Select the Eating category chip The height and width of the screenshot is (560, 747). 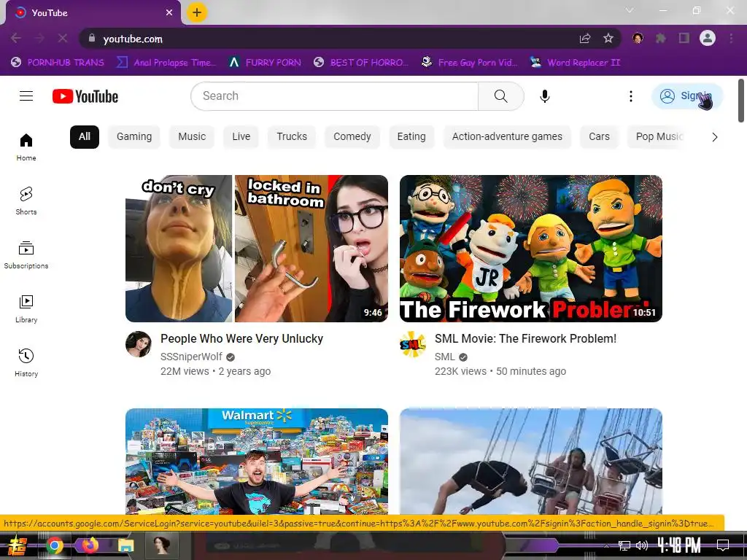click(x=411, y=136)
